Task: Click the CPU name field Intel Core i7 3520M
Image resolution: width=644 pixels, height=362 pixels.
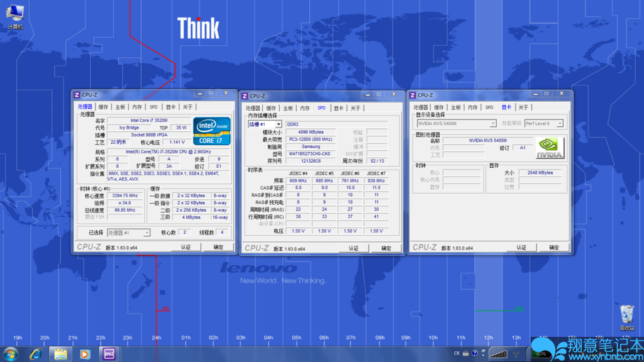Action: 148,119
